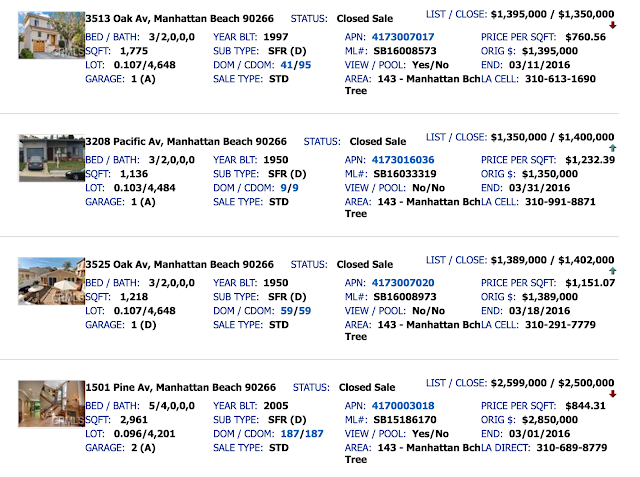
Task: Click price per sqft $760.56
Action: coord(585,37)
